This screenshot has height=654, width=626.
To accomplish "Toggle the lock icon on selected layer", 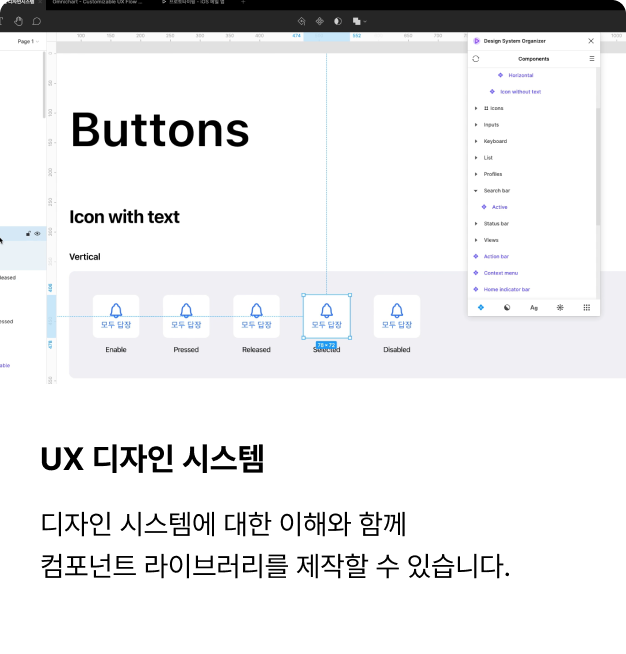I will [28, 234].
